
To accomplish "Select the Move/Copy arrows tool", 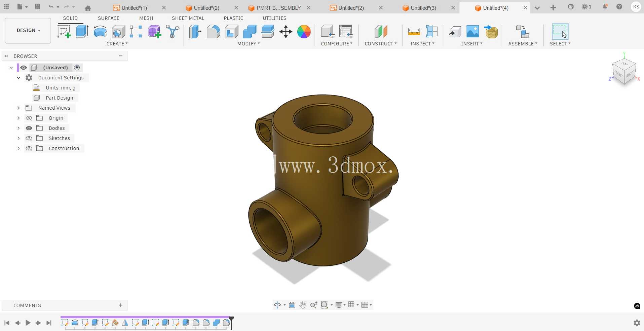I will 286,32.
